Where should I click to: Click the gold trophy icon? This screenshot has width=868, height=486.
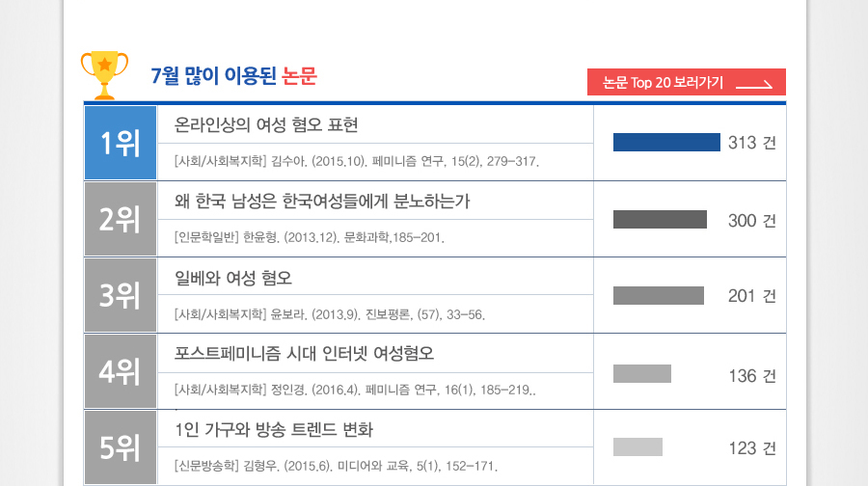coord(104,75)
